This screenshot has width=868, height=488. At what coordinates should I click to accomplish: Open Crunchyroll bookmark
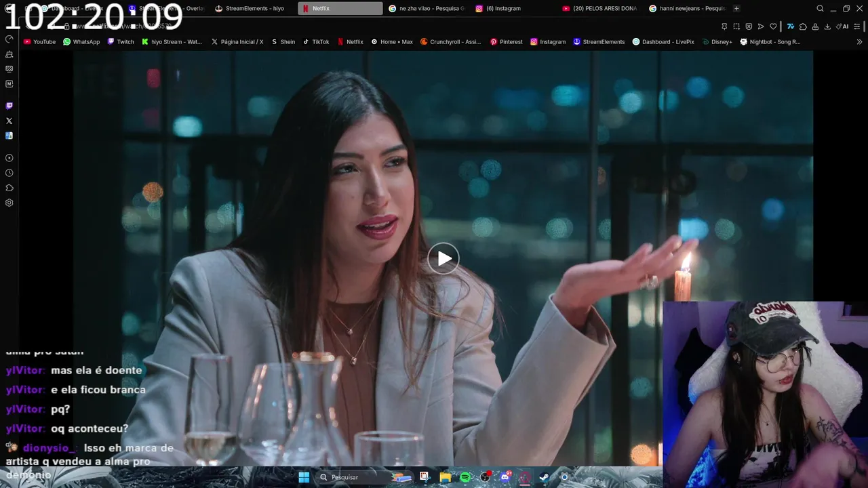[450, 41]
